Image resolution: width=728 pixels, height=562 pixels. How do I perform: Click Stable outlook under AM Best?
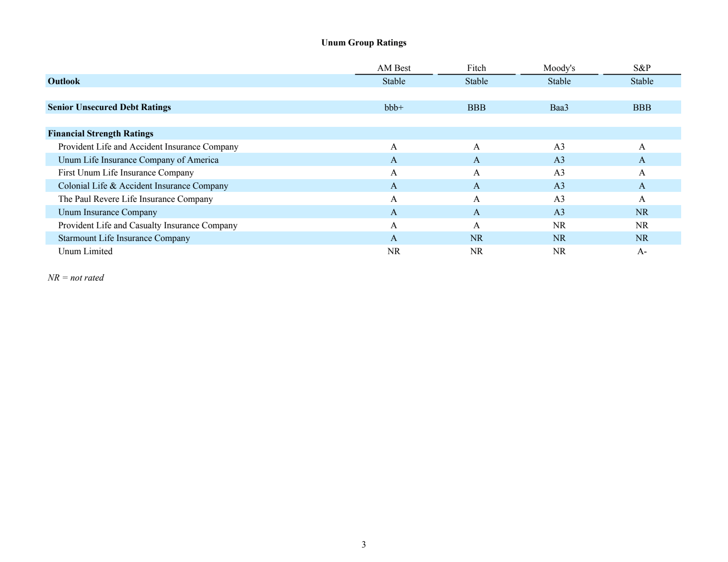(x=394, y=81)
